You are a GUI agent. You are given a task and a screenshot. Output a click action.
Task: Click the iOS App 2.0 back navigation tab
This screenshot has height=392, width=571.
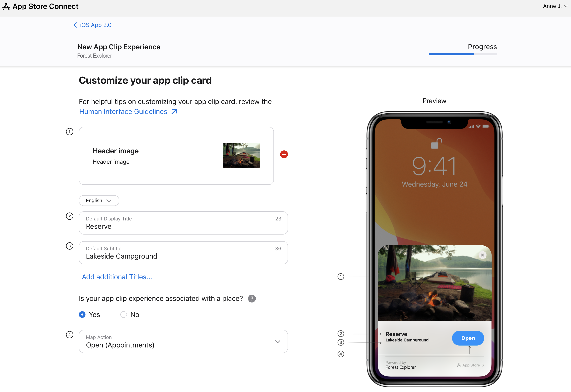pyautogui.click(x=92, y=25)
